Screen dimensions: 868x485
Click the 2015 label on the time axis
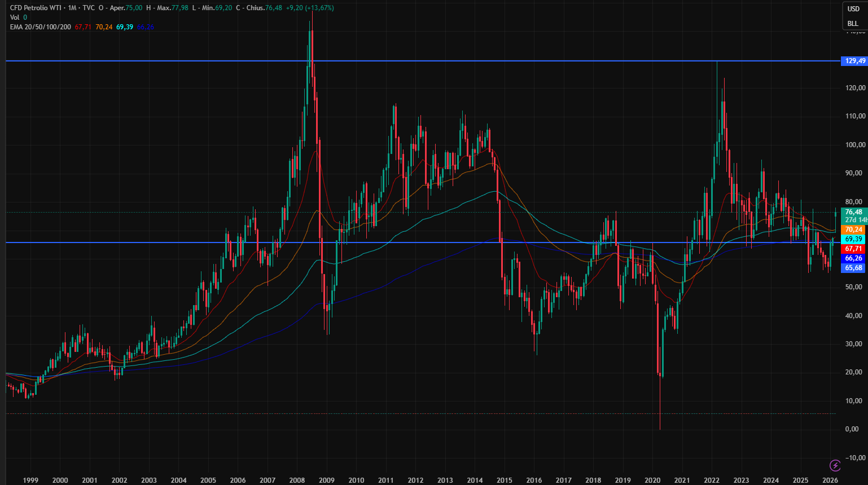pos(505,480)
